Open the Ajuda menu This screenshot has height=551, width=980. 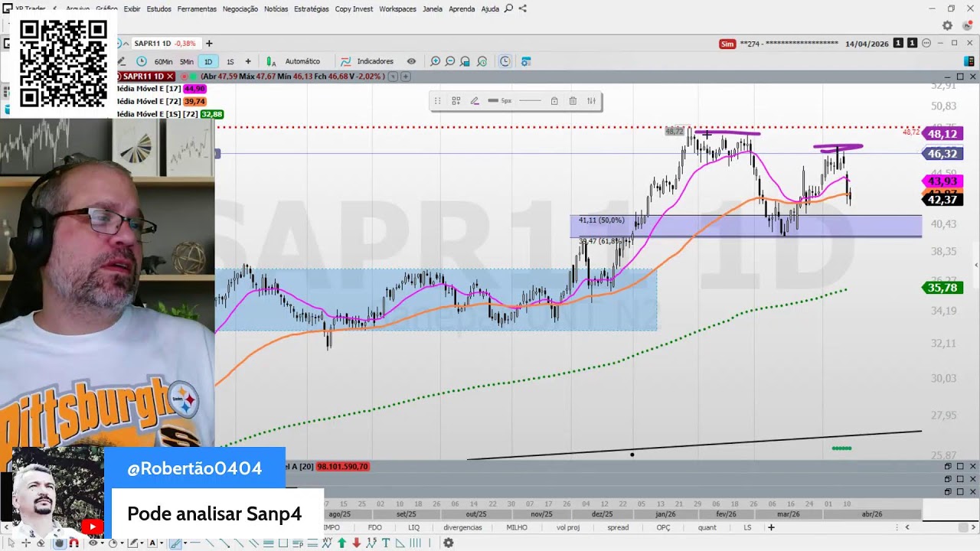pos(490,9)
